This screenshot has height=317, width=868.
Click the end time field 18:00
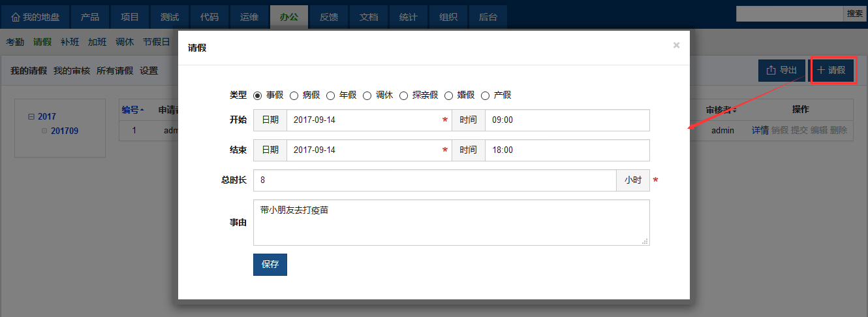(x=567, y=150)
